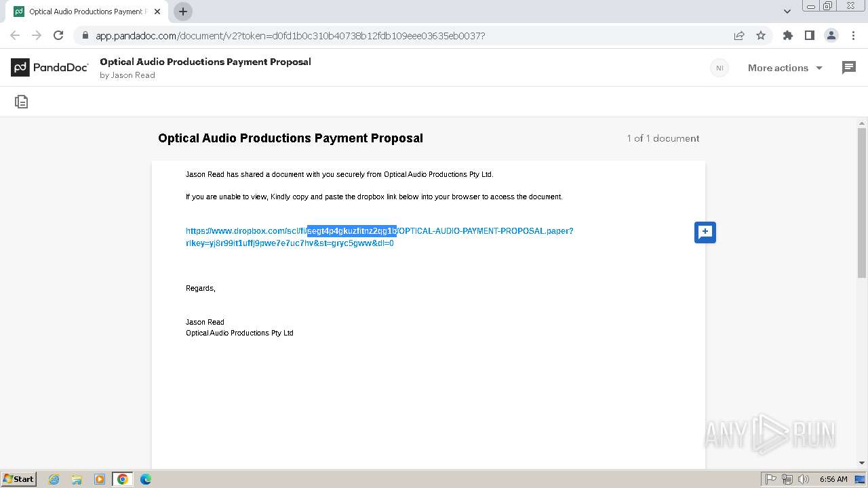
Task: Open the network tray icon
Action: [787, 479]
